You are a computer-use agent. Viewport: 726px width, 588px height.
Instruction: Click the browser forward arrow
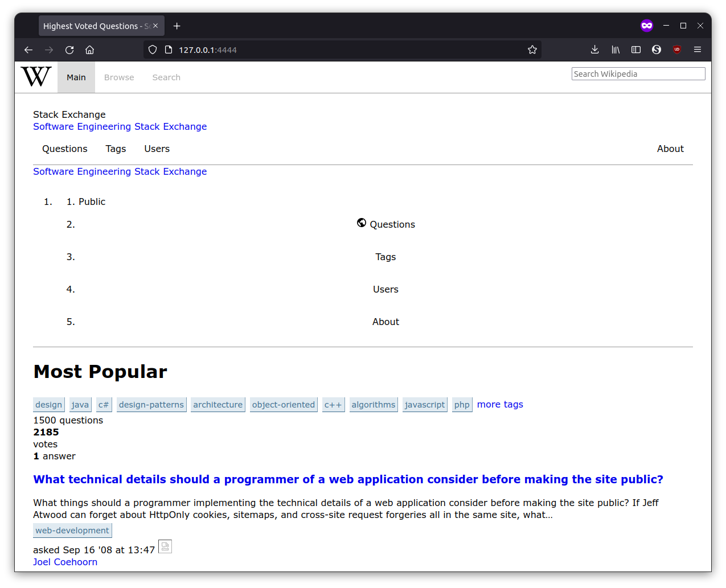tap(49, 50)
